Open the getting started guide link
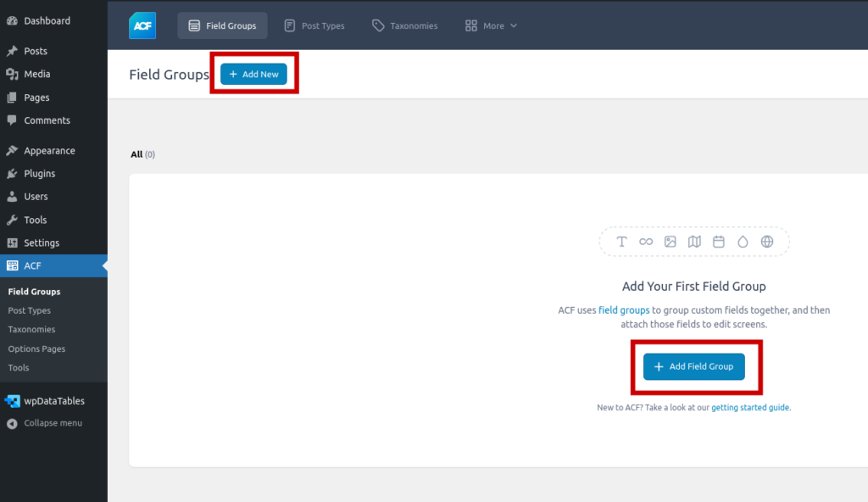Screen dimensions: 868x502 750,408
